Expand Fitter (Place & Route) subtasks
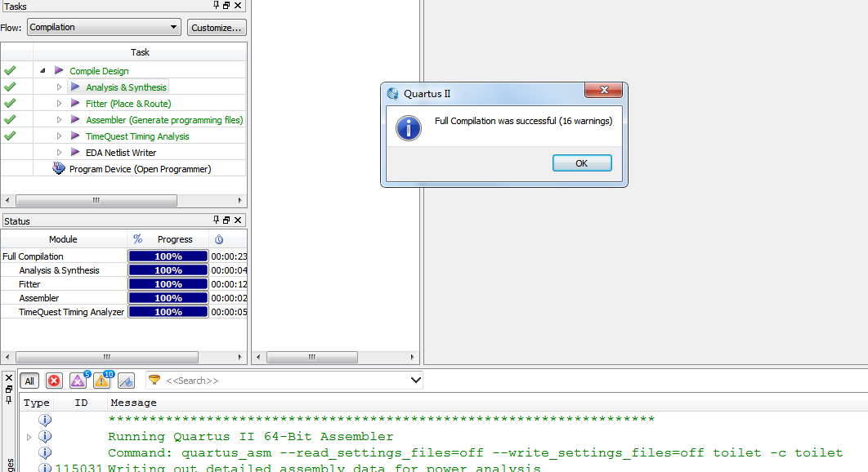 point(59,104)
